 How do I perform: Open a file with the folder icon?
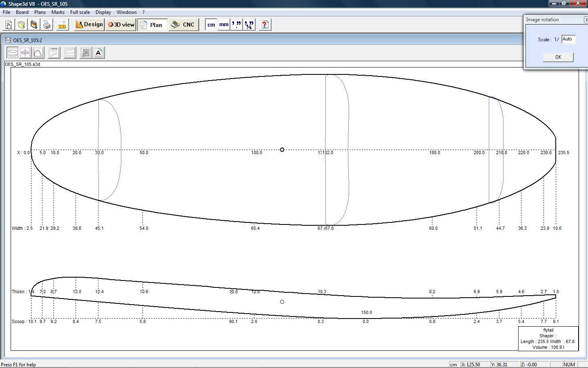click(21, 25)
